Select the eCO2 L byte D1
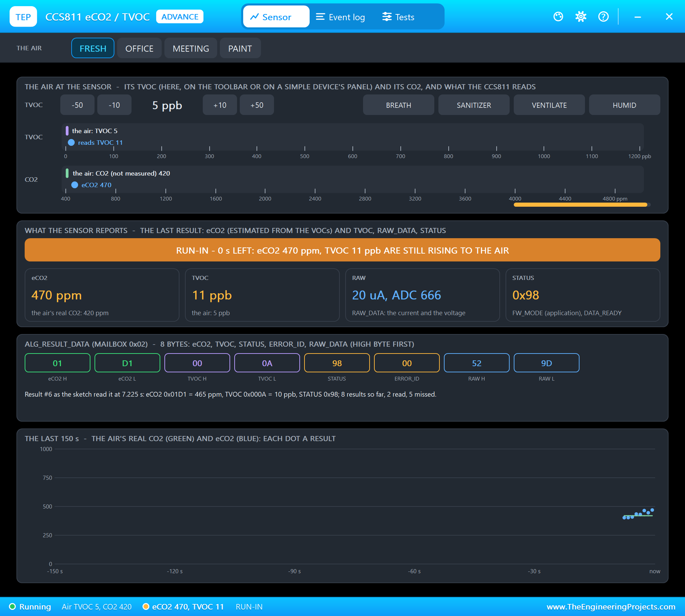Screen dimensions: 685x616 [127, 363]
